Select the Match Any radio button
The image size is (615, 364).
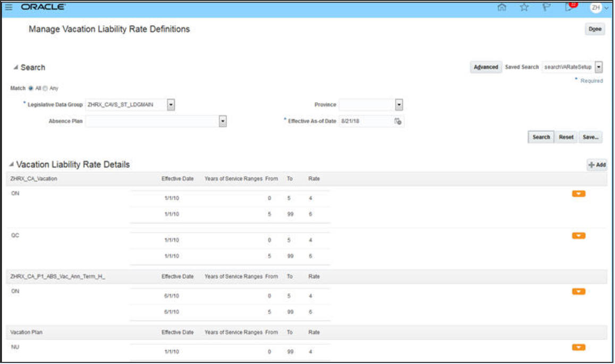[x=45, y=88]
